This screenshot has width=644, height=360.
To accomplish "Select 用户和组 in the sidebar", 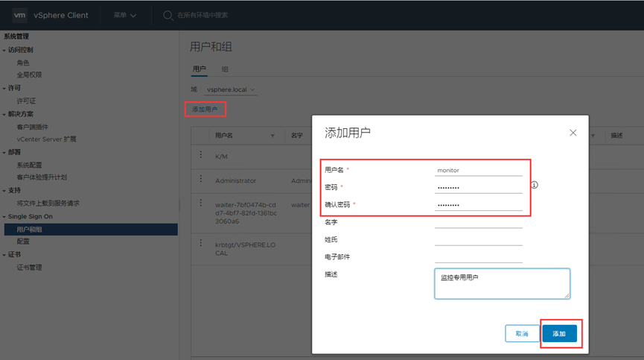I will click(x=91, y=230).
